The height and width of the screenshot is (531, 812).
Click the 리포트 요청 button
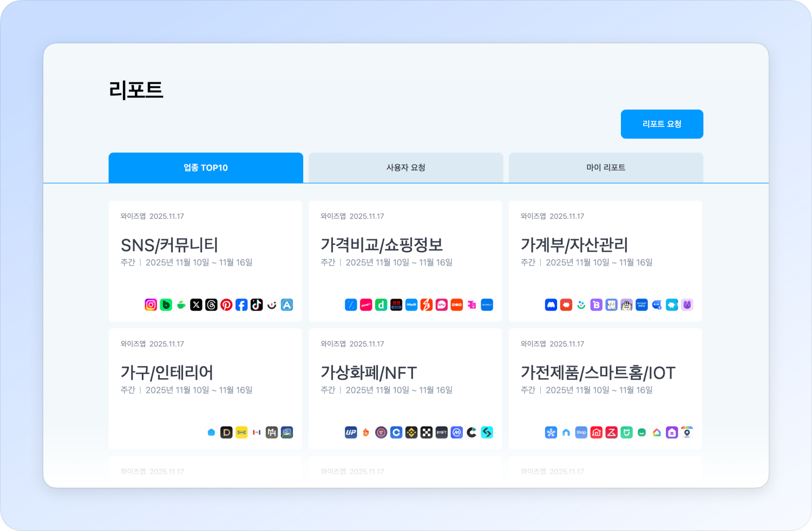[x=662, y=124]
